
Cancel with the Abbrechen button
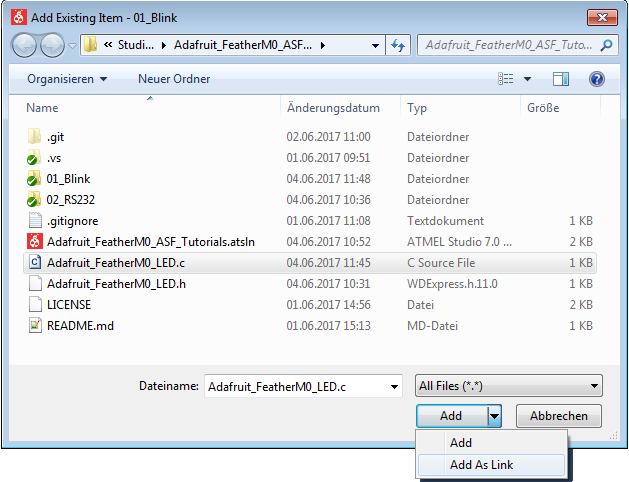(x=559, y=416)
